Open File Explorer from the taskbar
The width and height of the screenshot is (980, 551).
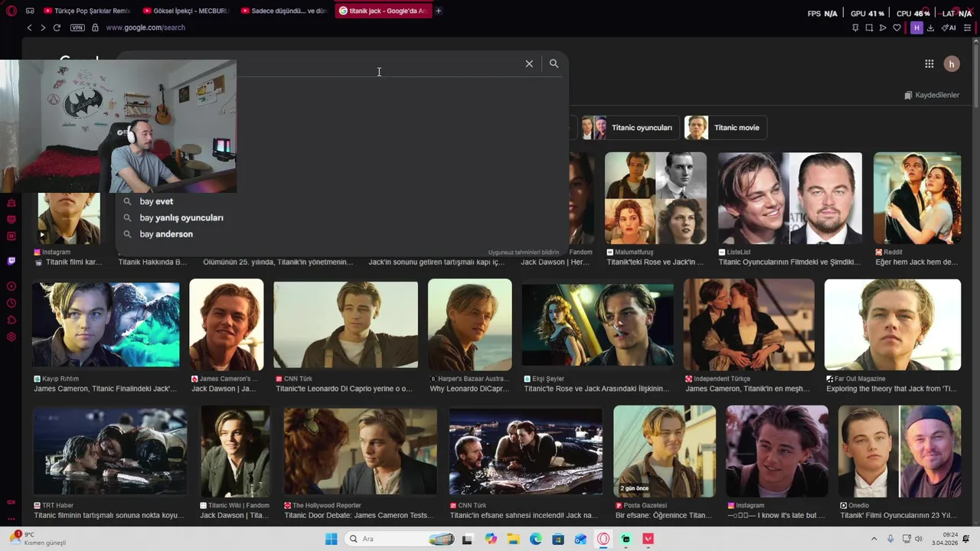tap(513, 539)
